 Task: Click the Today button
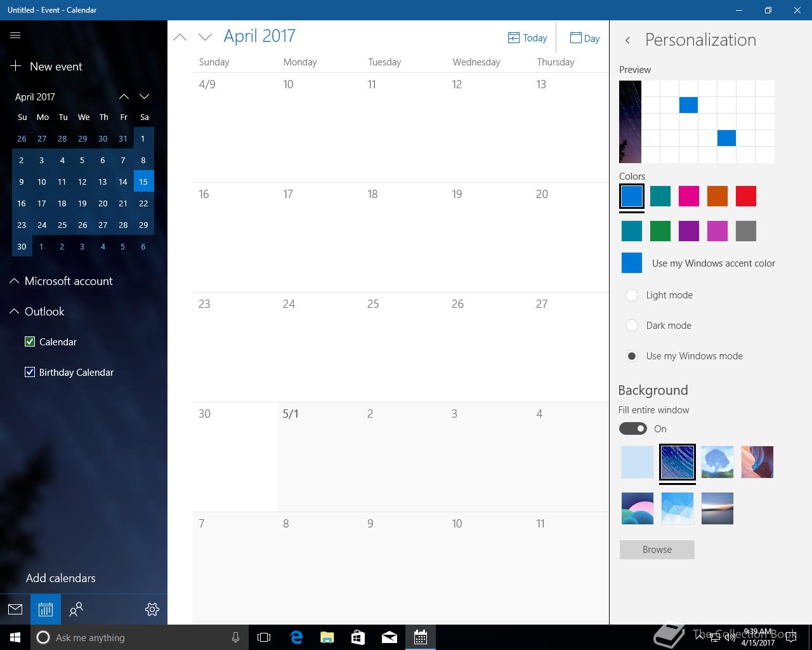(527, 38)
